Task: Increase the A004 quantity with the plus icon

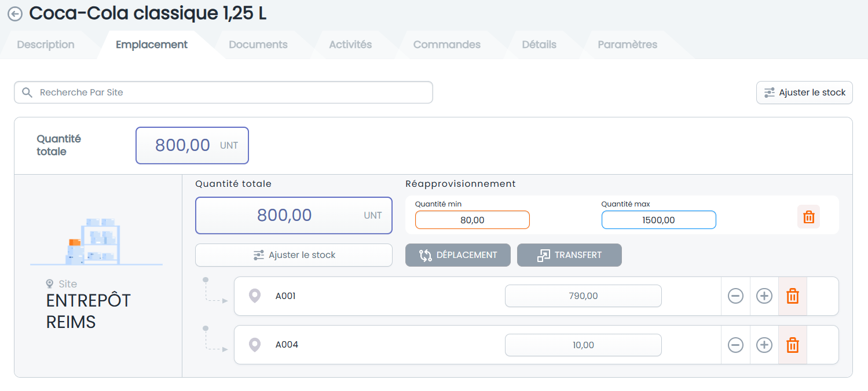Action: click(x=764, y=345)
